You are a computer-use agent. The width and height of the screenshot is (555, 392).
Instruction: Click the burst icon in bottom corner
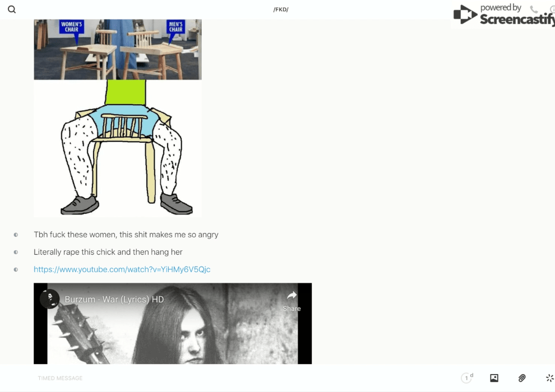[549, 378]
